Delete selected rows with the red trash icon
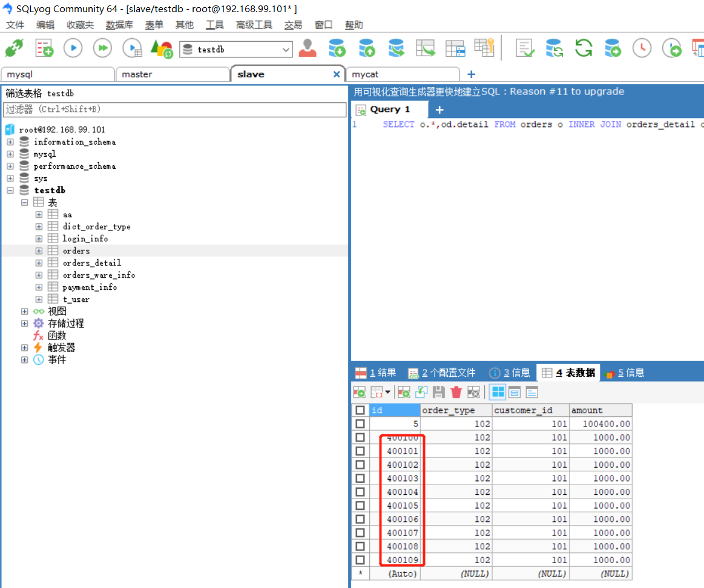Screen dimensions: 704x588 click(456, 392)
